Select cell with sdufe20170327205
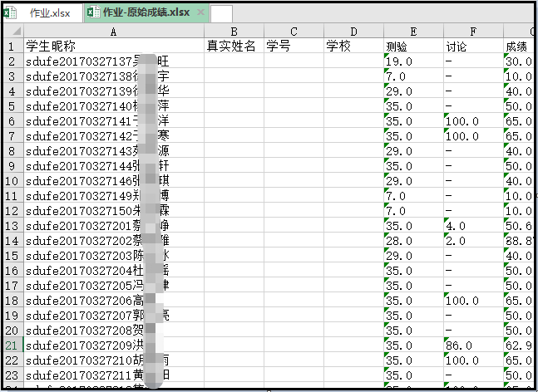 tap(114, 286)
